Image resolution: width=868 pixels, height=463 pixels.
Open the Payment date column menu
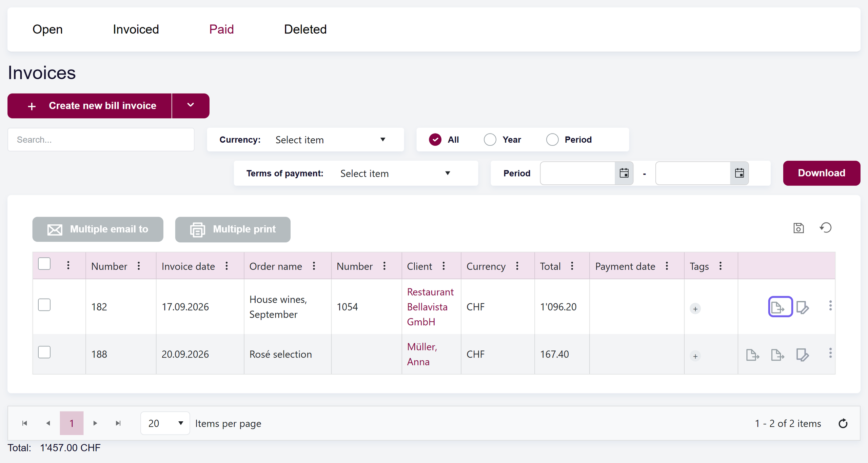(x=667, y=266)
